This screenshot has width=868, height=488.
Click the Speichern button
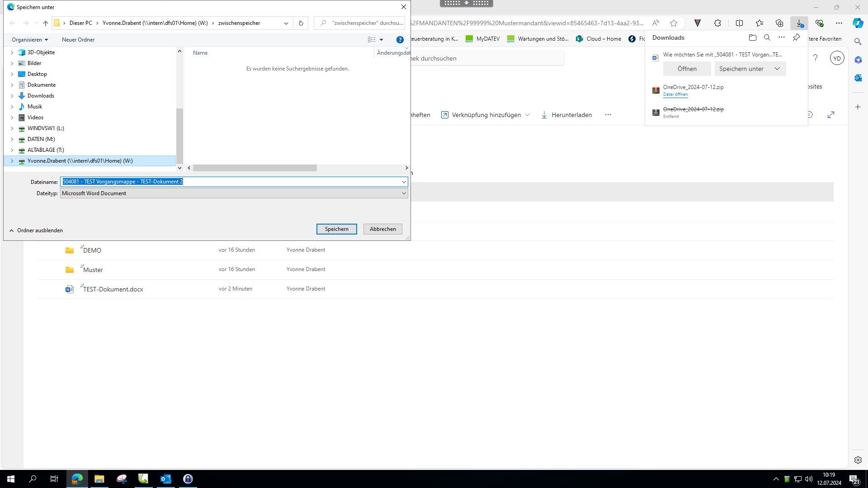pos(336,229)
